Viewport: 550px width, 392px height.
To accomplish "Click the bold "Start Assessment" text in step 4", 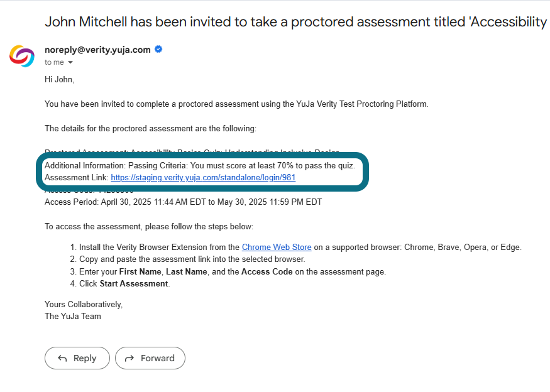I will point(134,284).
